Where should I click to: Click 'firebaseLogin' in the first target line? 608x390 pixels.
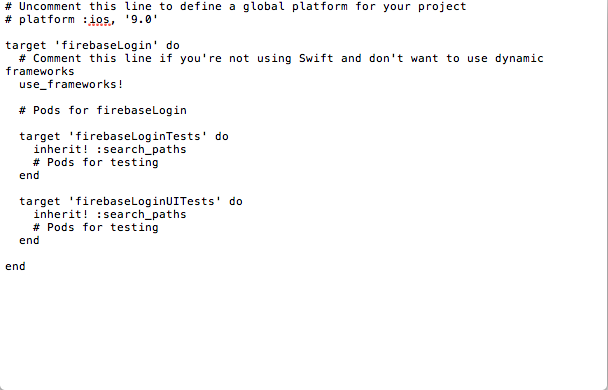pos(106,45)
